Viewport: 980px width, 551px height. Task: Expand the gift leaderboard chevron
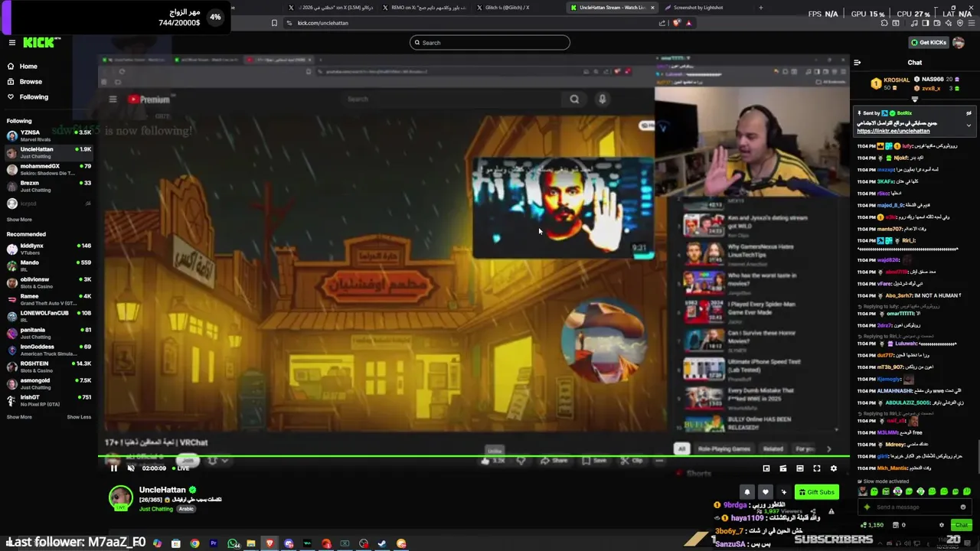tap(914, 99)
